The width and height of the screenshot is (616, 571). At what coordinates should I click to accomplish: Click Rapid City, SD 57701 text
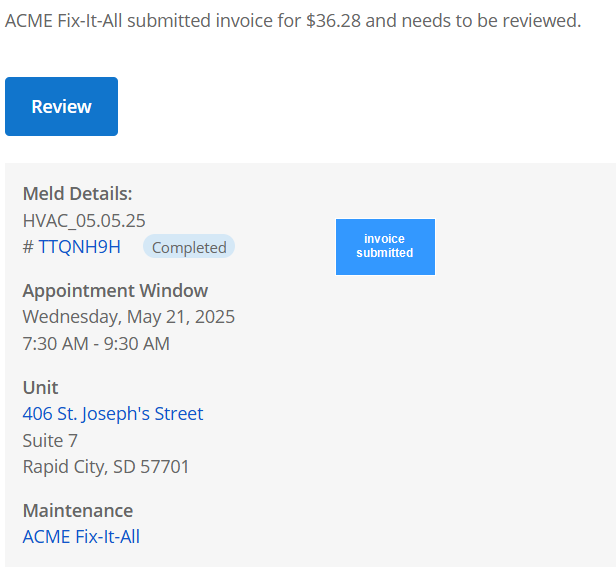point(106,467)
